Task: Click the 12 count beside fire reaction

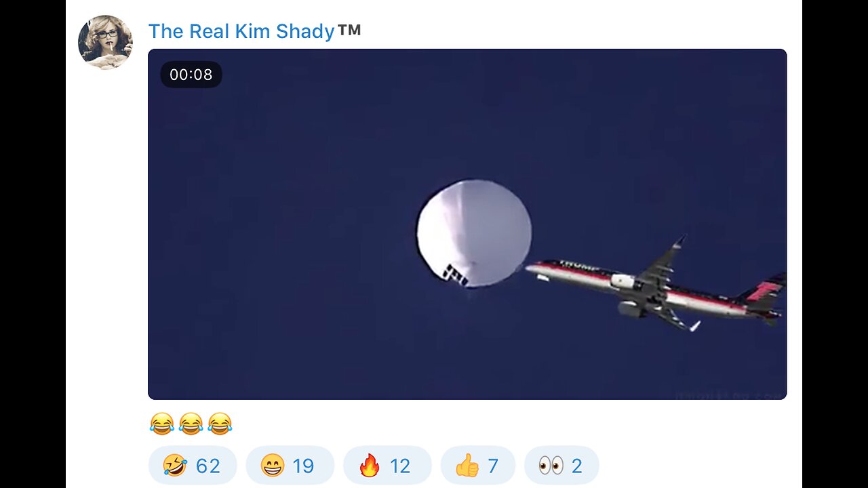Action: pos(400,466)
